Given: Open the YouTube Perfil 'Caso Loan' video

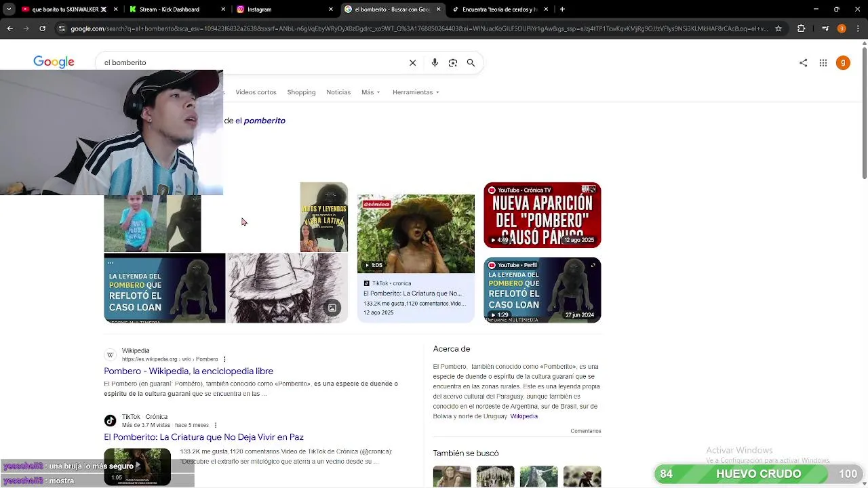Looking at the screenshot, I should click(542, 290).
